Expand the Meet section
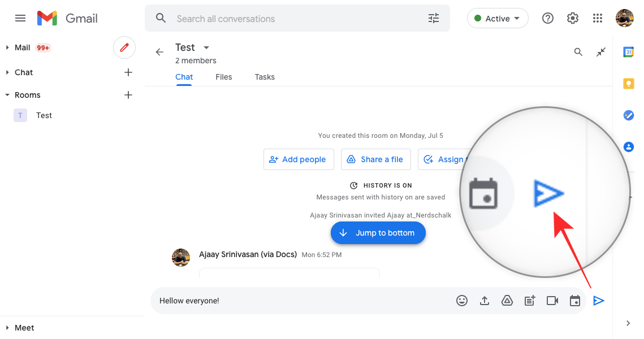Screen dimensions: 644x339 tap(7, 328)
